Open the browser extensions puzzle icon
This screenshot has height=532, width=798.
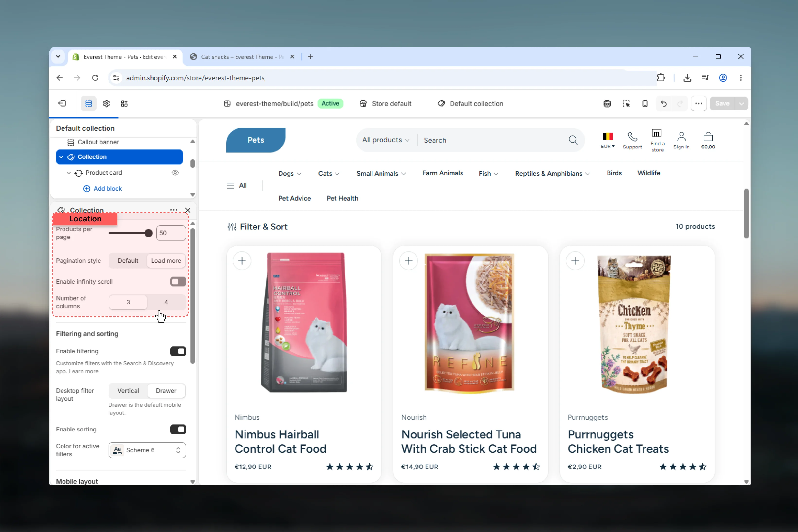(x=661, y=78)
